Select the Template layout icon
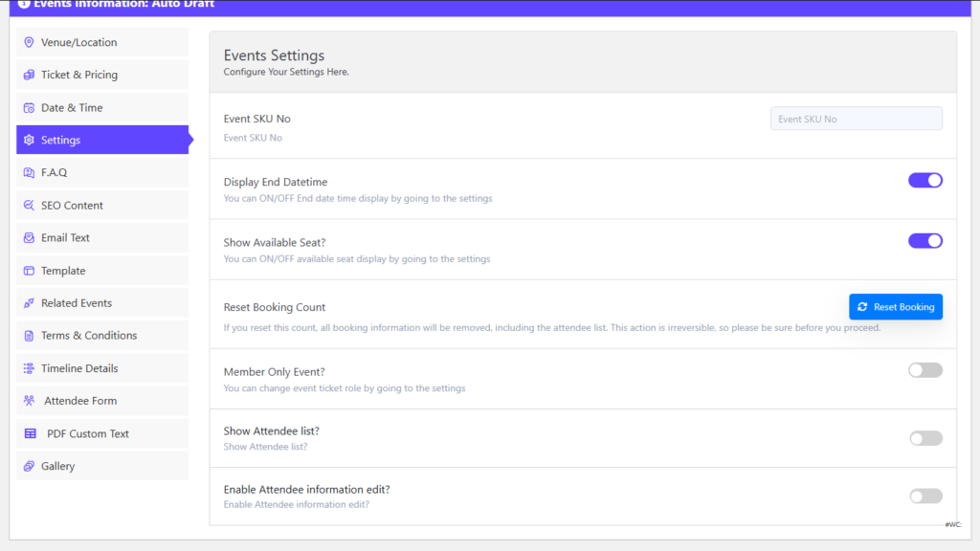The image size is (980, 551). [29, 270]
